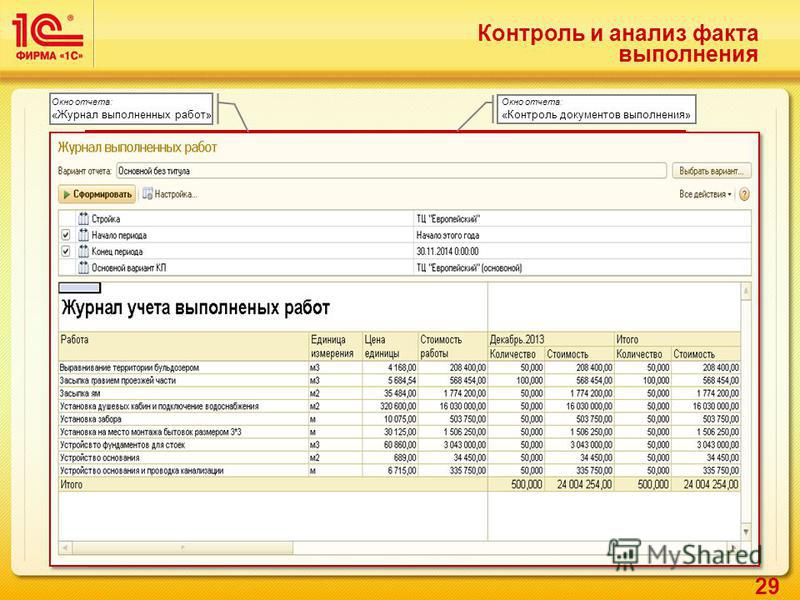The width and height of the screenshot is (800, 600).
Task: Click the Итого row label at the bottom
Action: pos(71,485)
